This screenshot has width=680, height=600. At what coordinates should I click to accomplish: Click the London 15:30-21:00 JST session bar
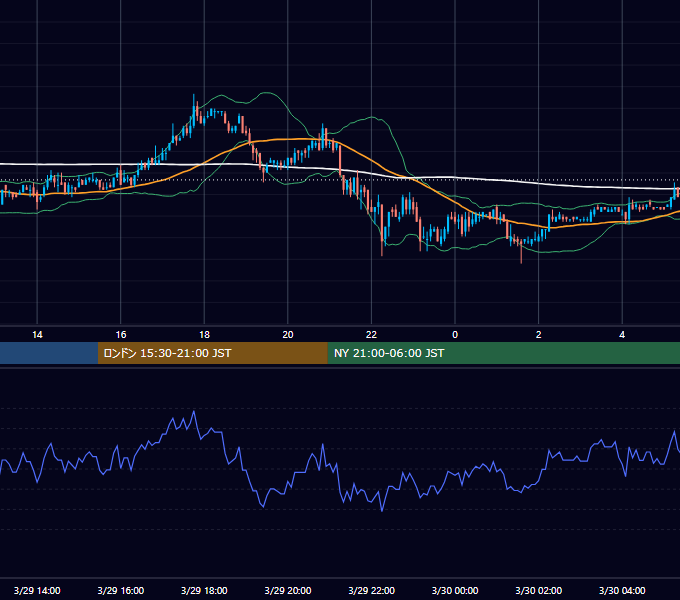pos(212,353)
